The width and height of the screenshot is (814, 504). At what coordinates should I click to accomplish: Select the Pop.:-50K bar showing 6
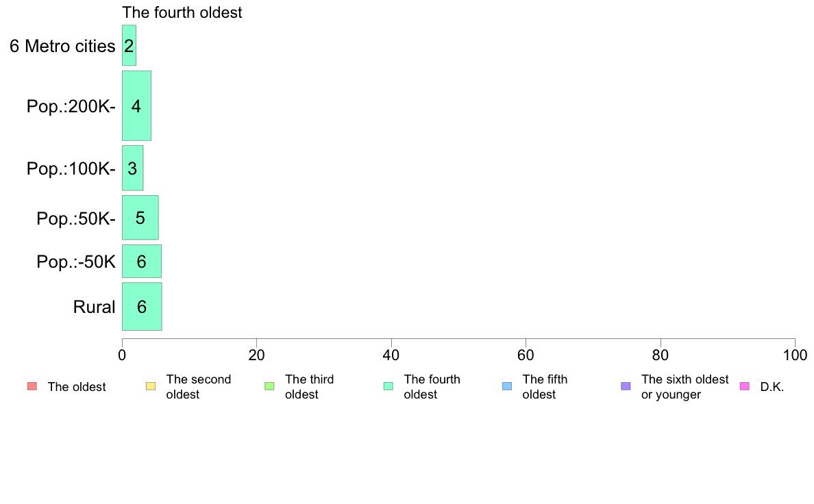(142, 261)
